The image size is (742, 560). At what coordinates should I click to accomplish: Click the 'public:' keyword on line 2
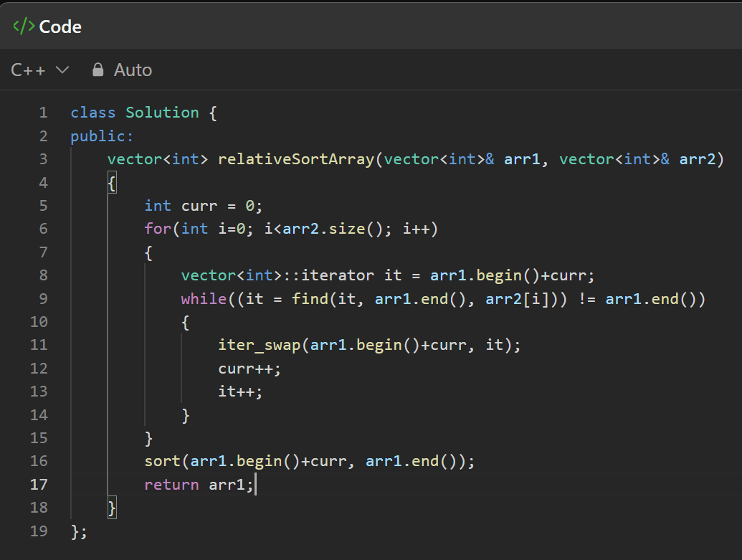pyautogui.click(x=102, y=136)
